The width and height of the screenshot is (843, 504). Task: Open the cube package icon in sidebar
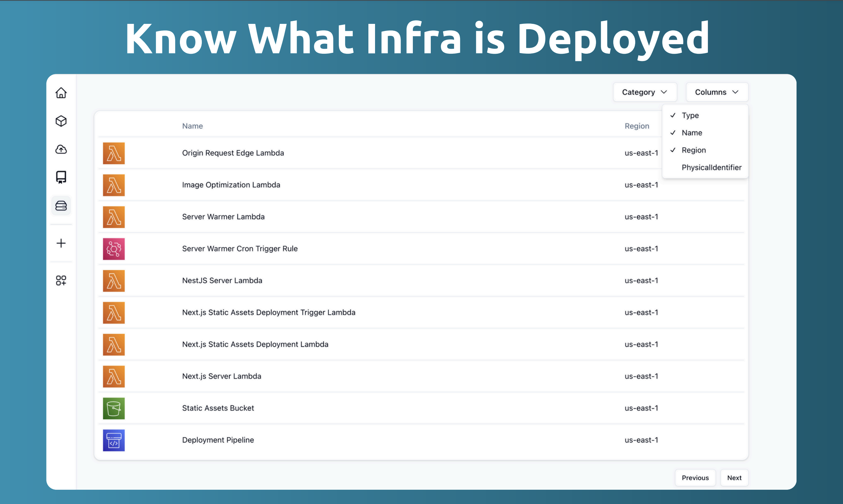[61, 121]
